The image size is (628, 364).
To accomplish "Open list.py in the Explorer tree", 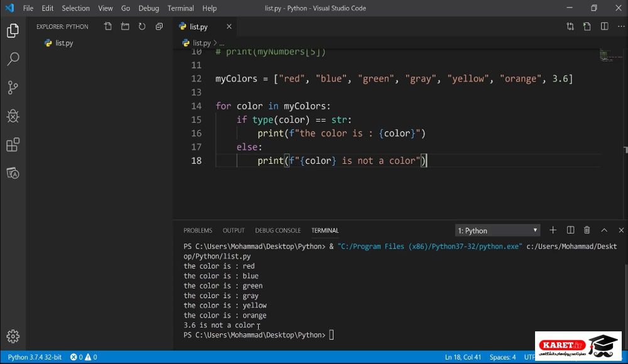I will pos(64,43).
